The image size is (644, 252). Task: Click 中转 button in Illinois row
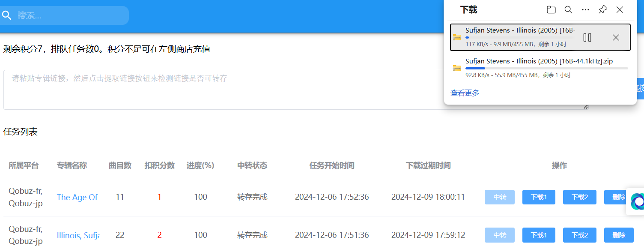(x=500, y=235)
